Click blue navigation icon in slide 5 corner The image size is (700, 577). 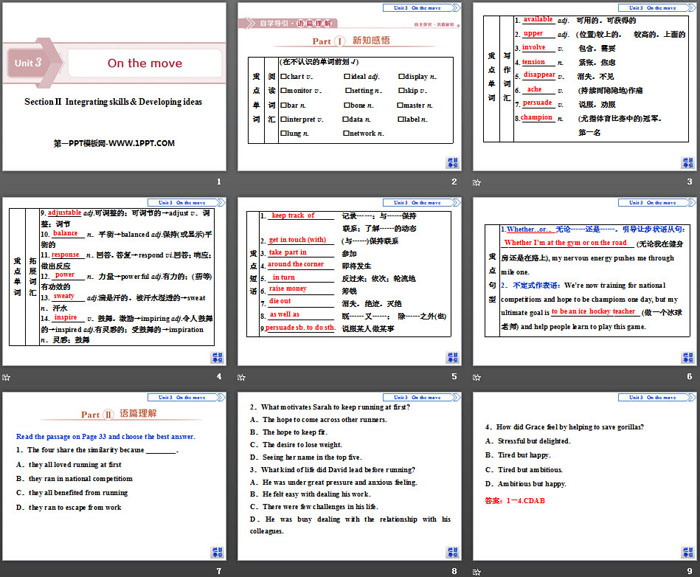[x=453, y=356]
